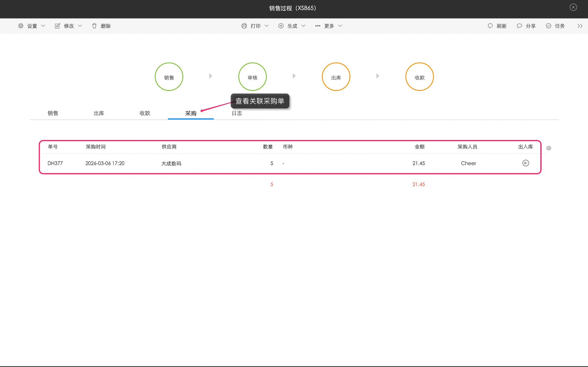
Task: Click the printer icon
Action: [244, 26]
